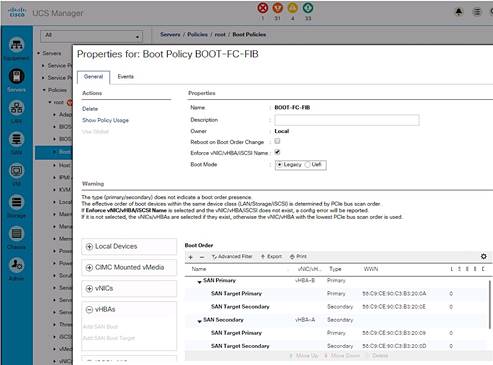Viewport: 493px width, 365px height.
Task: Select SAN Target Primary under SAN Primary
Action: (236, 294)
